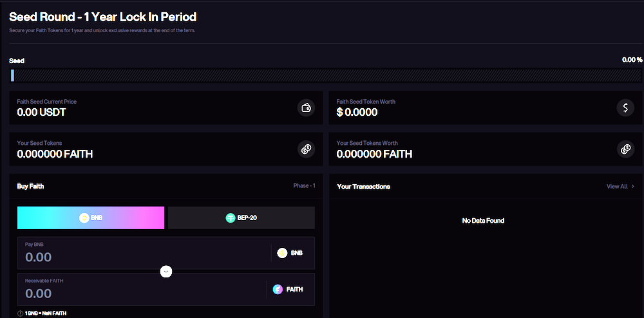Click the FAITH token icon in the Receivable field
Viewport: 644px width, 318px height.
pos(278,289)
